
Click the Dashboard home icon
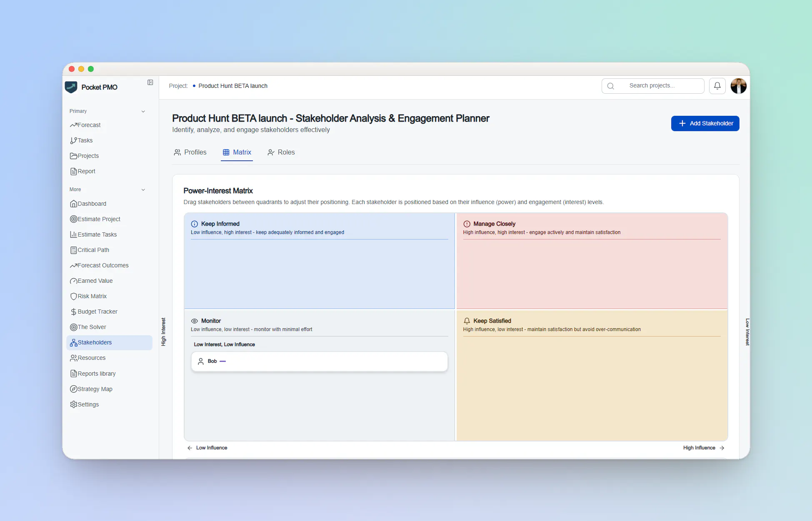(x=73, y=204)
